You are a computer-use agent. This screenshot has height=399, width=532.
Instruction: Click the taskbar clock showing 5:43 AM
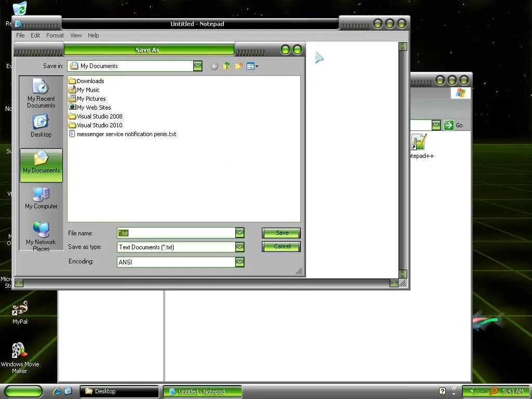pyautogui.click(x=513, y=391)
